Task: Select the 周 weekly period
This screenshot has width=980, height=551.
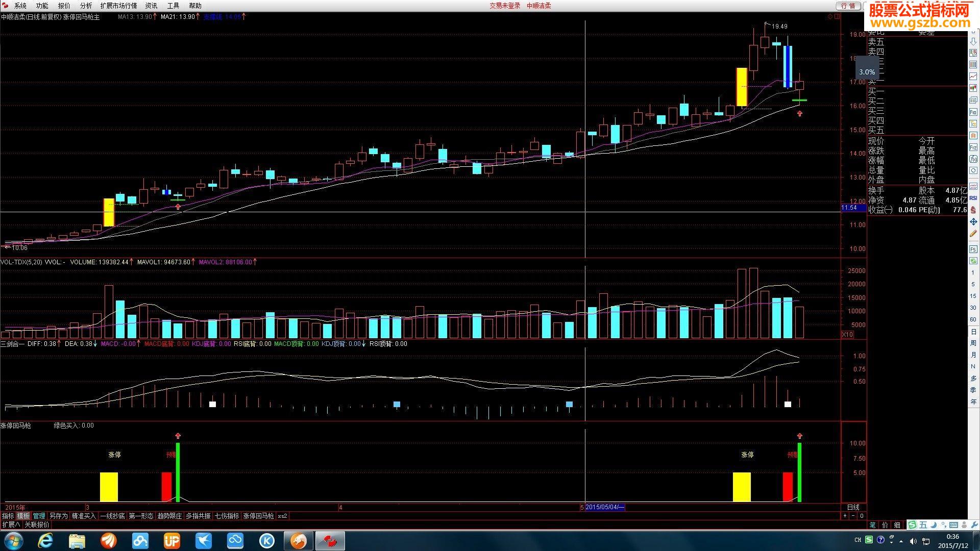Action: pos(973,343)
